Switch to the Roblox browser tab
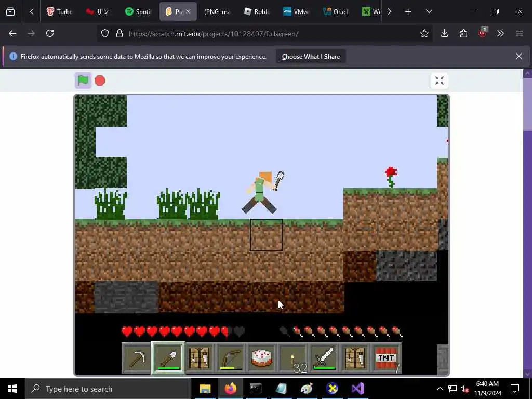Screen dimensions: 532x399 point(257,11)
